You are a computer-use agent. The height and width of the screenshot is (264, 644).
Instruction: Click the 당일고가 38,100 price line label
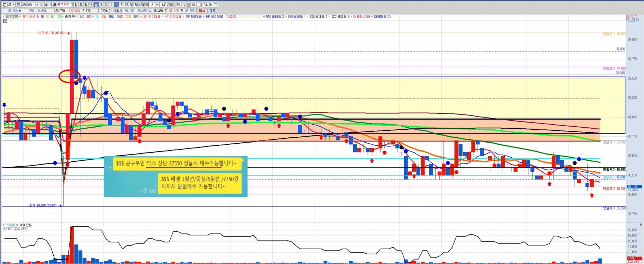[614, 34]
